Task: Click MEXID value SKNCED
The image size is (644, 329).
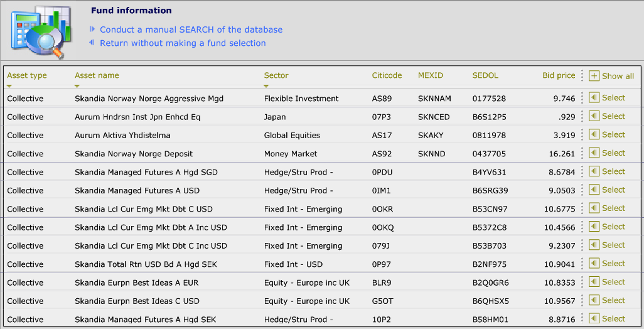Action: point(434,117)
